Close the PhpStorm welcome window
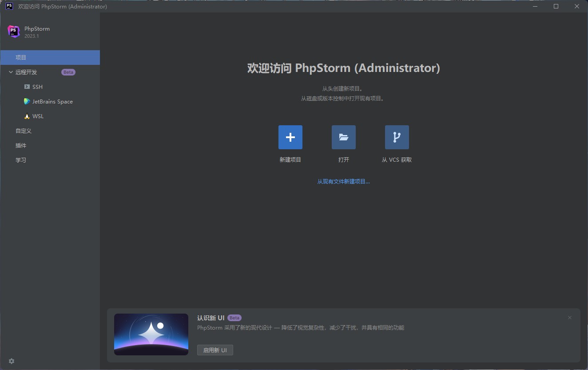588x370 pixels. [x=577, y=6]
